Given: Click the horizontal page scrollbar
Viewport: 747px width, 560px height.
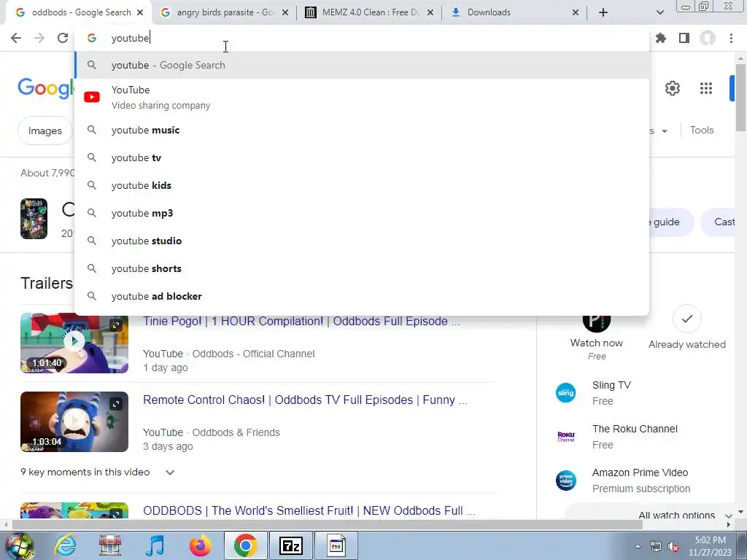Looking at the screenshot, I should click(x=327, y=525).
